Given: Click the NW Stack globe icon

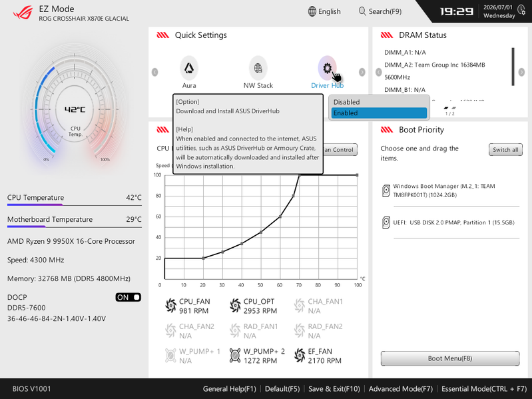Looking at the screenshot, I should pos(258,68).
